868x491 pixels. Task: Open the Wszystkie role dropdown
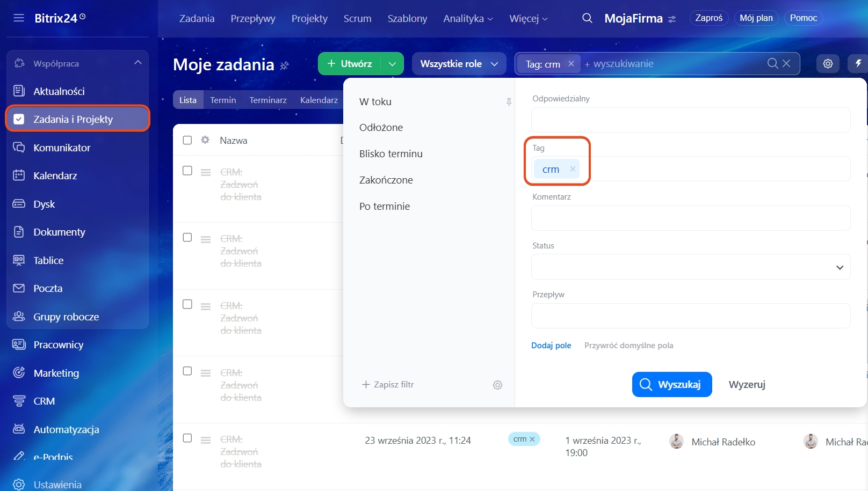(459, 64)
